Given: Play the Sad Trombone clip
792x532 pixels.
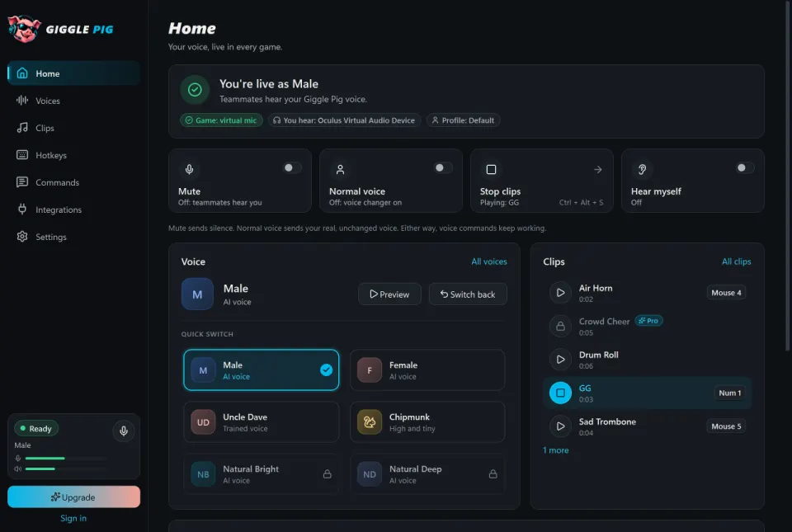Looking at the screenshot, I should 560,426.
